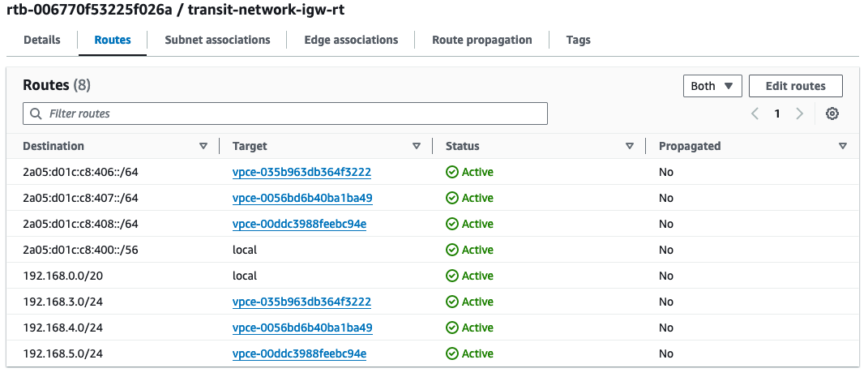The image size is (868, 377).
Task: Open the Edge associations tab
Action: 351,40
